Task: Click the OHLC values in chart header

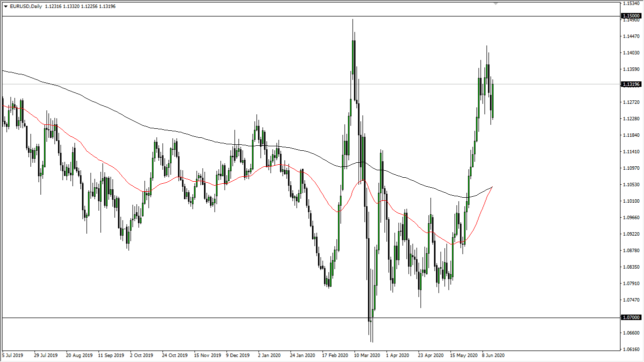Action: click(80, 6)
